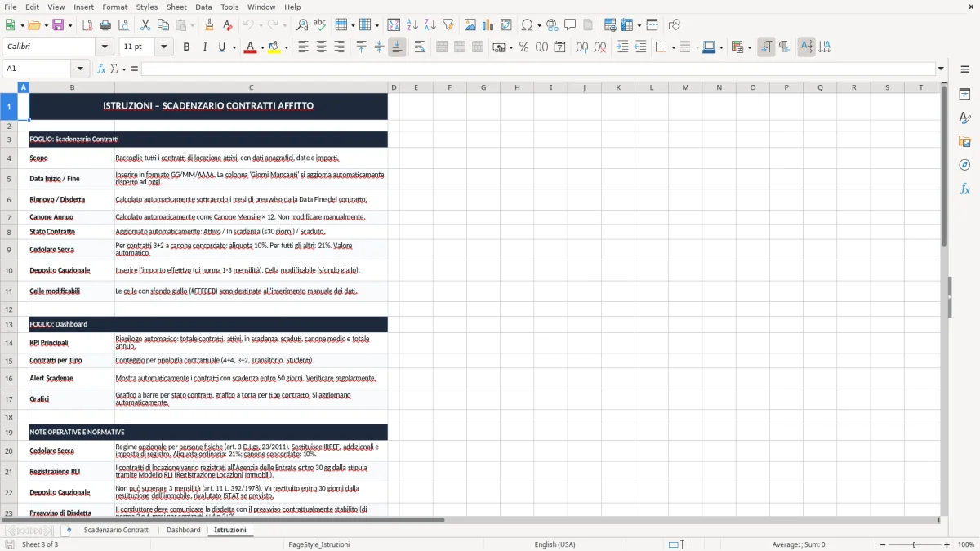The height and width of the screenshot is (551, 980).
Task: Toggle bold formatting
Action: pos(186,47)
